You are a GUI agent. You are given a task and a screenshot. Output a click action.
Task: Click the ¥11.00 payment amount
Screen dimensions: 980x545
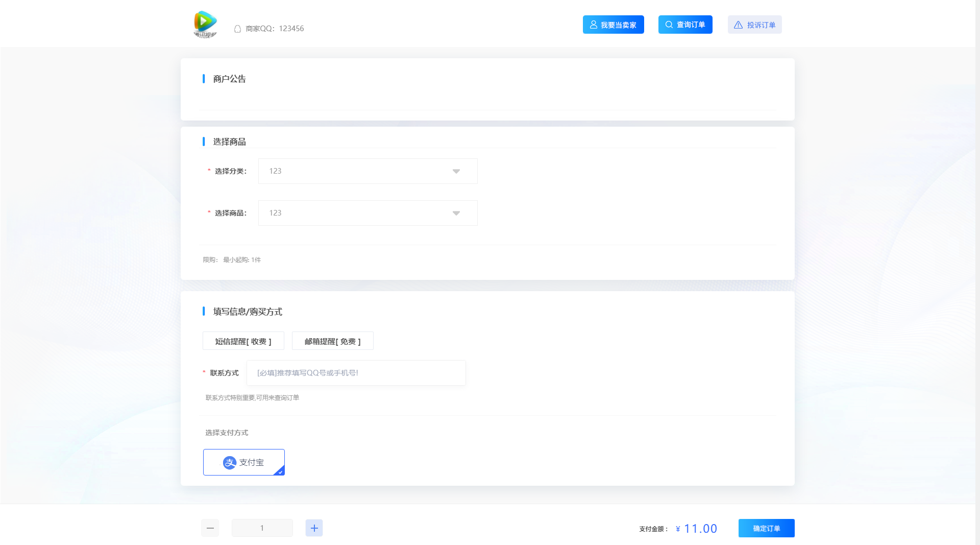(696, 529)
